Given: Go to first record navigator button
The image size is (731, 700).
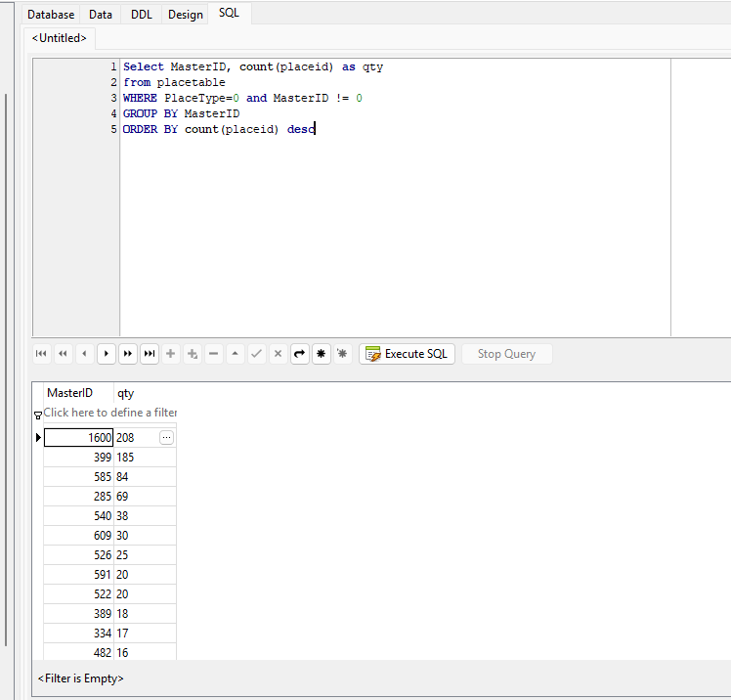Looking at the screenshot, I should tap(41, 354).
